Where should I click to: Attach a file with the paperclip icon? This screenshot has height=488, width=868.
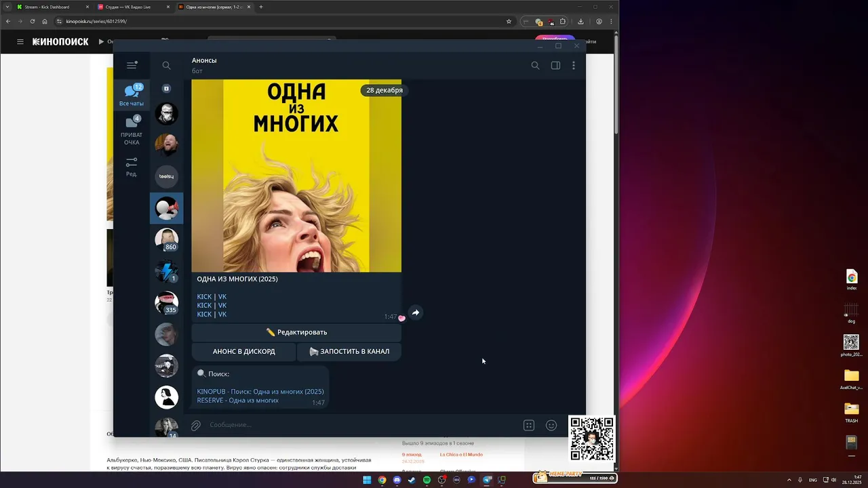click(x=195, y=426)
